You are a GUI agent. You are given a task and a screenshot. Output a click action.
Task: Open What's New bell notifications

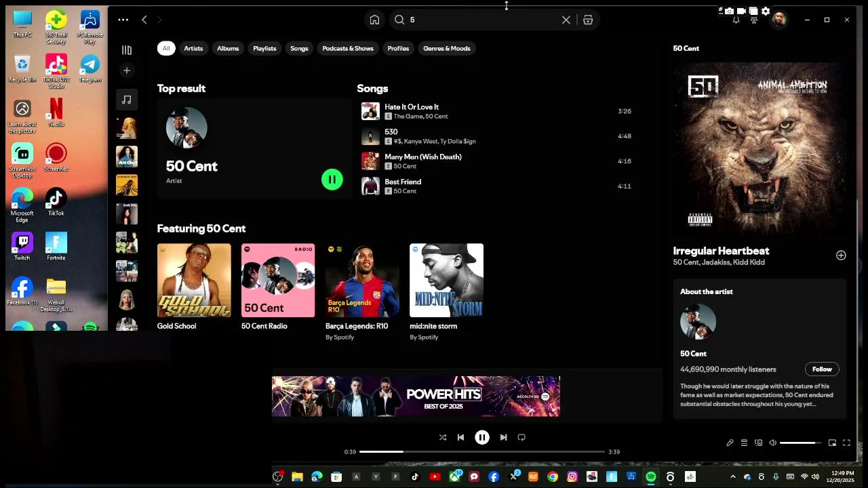[736, 20]
